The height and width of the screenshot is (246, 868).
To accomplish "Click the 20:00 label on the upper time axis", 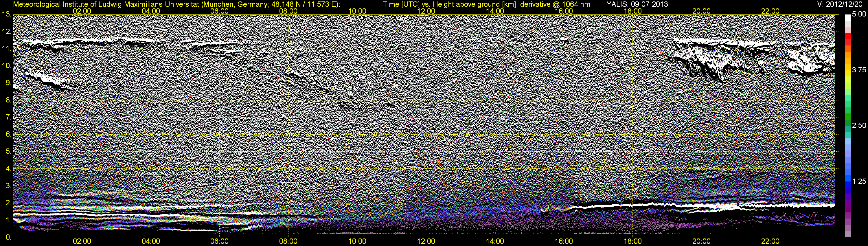I will 702,11.
